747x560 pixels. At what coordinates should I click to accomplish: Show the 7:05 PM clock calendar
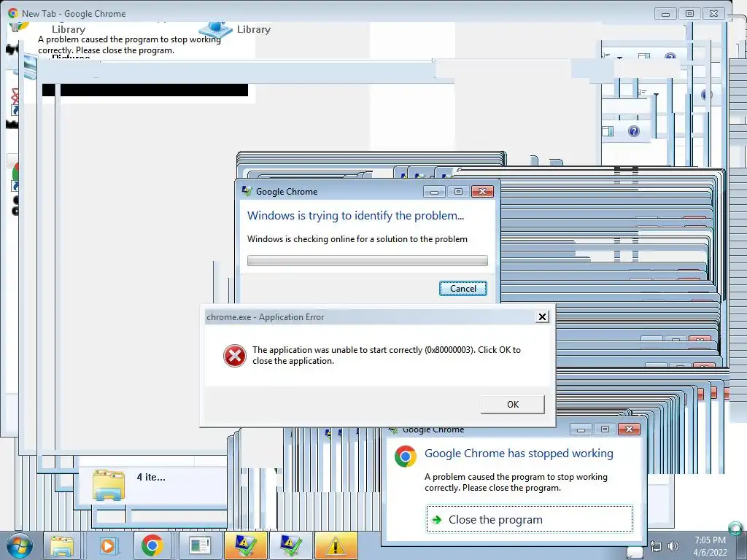click(x=710, y=546)
